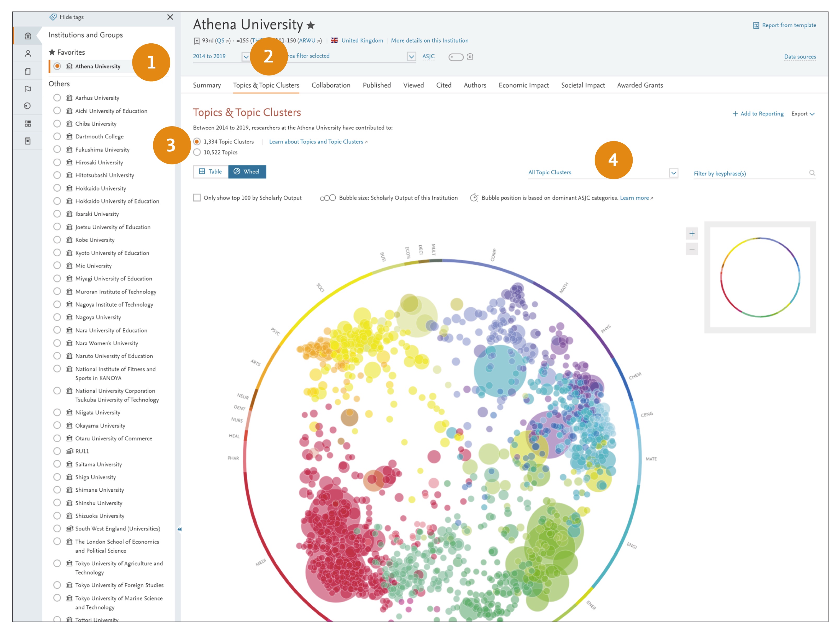Switch to Table view
The width and height of the screenshot is (840, 632).
pos(211,172)
